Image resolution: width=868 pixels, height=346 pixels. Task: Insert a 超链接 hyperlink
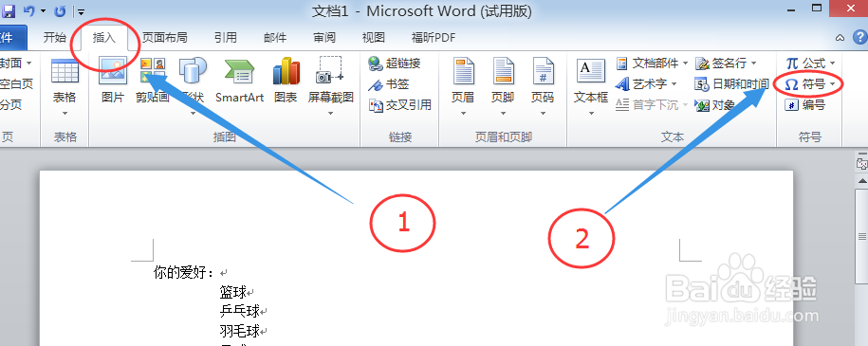394,64
